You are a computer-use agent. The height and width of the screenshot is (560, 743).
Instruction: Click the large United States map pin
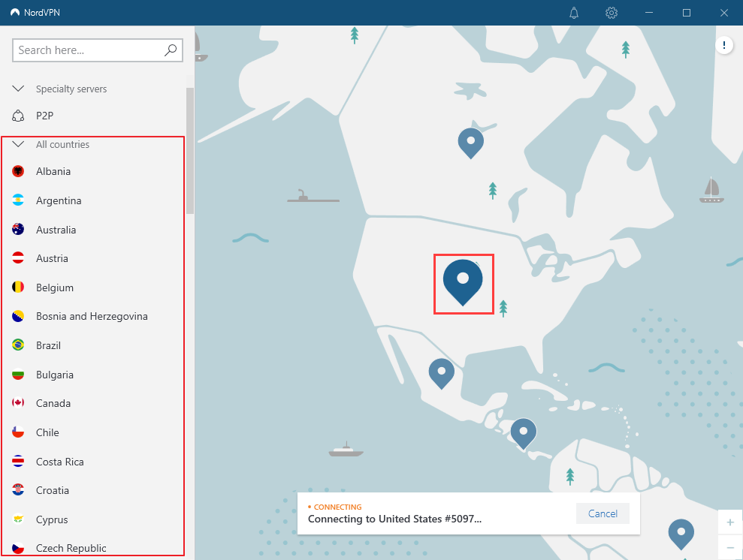[x=463, y=279]
